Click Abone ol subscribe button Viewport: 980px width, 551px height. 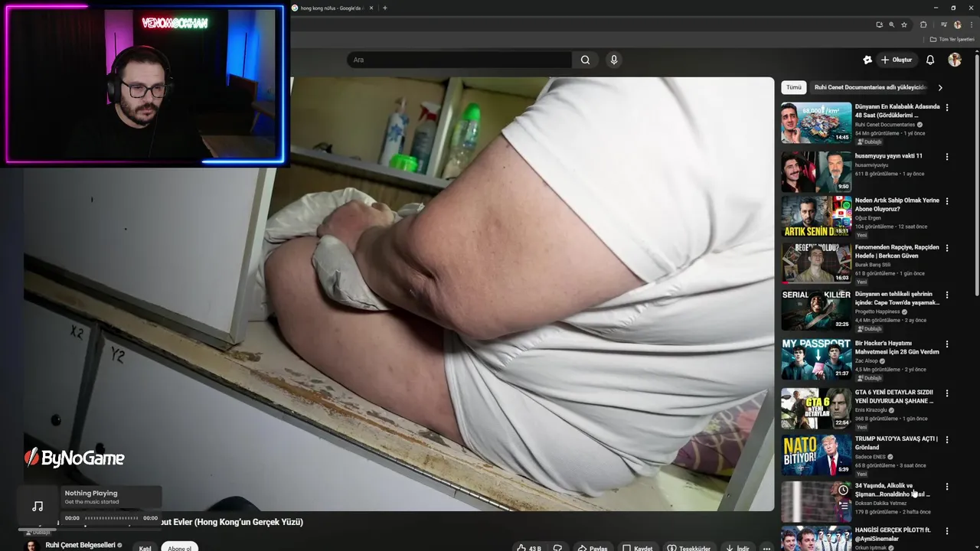tap(179, 548)
